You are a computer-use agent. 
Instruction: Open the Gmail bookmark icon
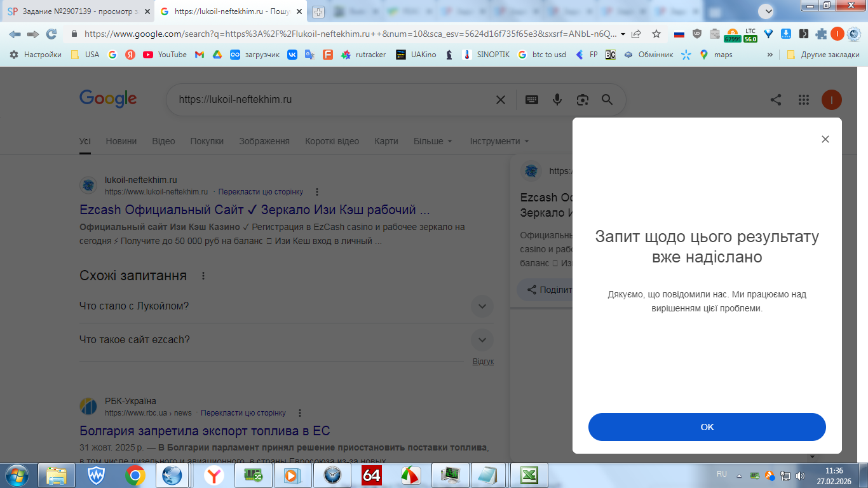pyautogui.click(x=199, y=55)
